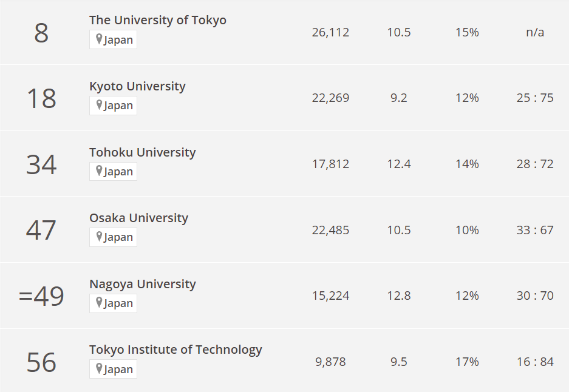Click the location pin icon under Kyoto University
Image resolution: width=569 pixels, height=392 pixels.
pos(99,105)
